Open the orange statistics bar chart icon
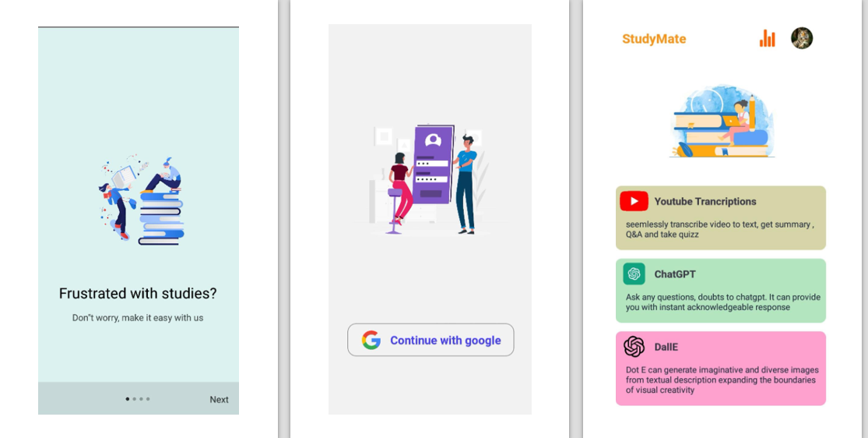 [768, 38]
